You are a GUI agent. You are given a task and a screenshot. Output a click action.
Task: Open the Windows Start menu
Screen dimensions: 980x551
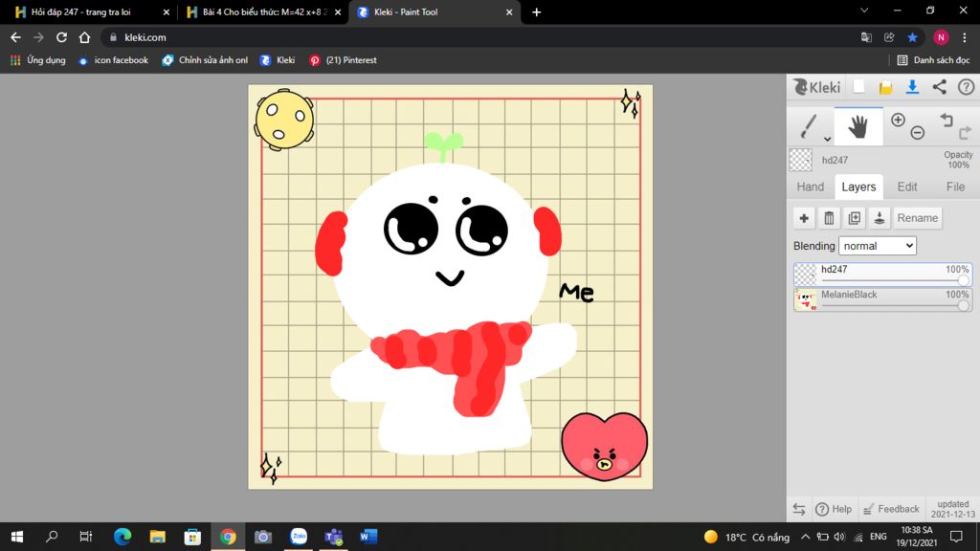tap(17, 537)
